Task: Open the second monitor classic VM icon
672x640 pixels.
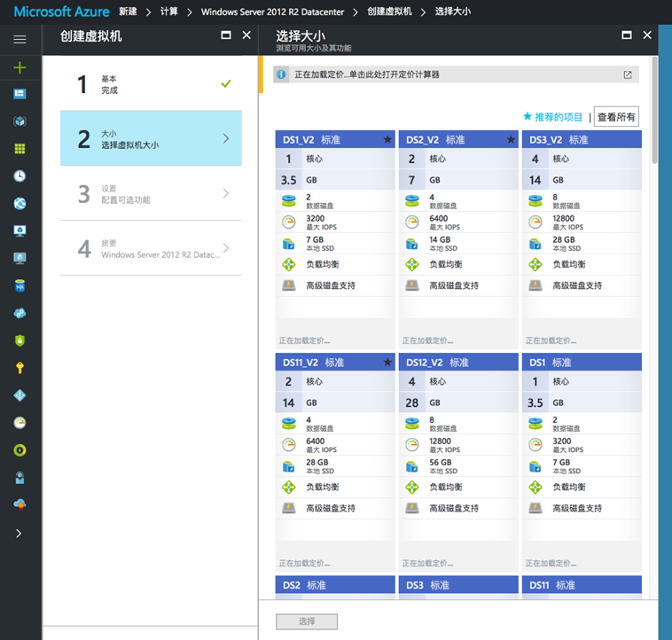Action: tap(20, 258)
